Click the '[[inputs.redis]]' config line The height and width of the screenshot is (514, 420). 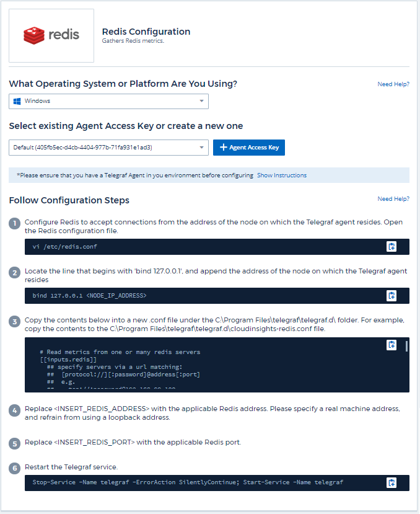(x=68, y=360)
